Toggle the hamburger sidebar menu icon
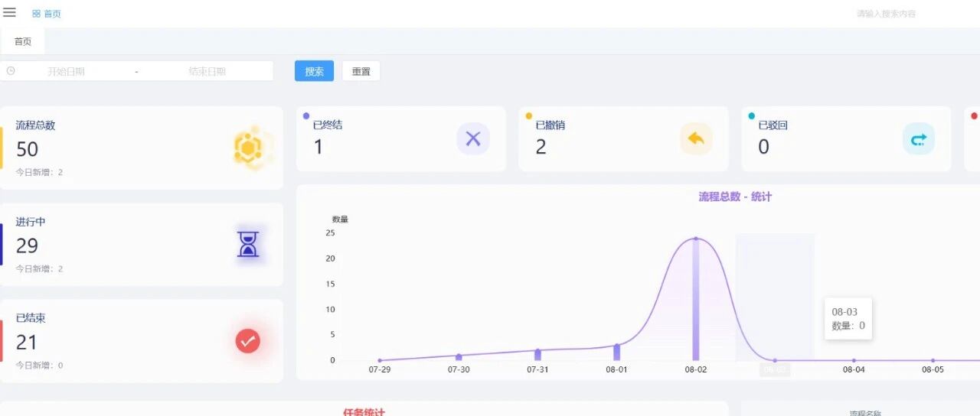This screenshot has width=980, height=416. point(10,12)
